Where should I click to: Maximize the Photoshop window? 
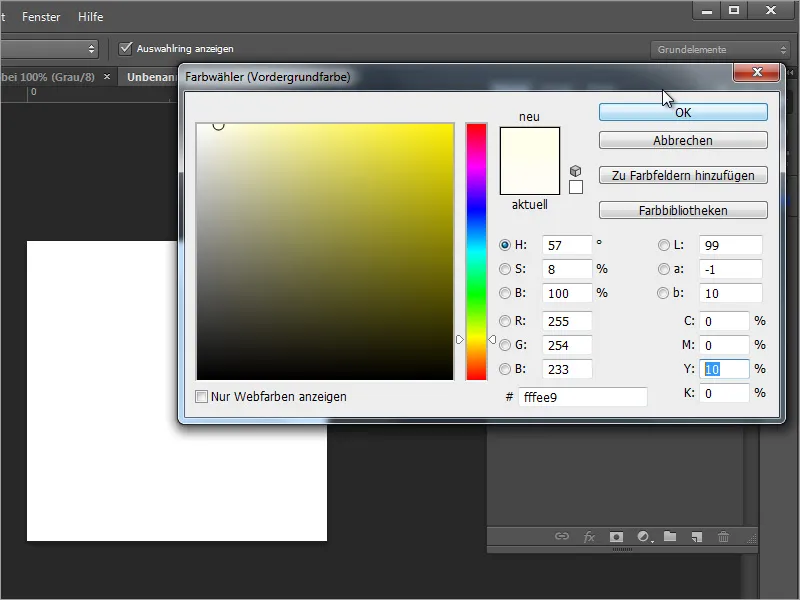coord(734,11)
